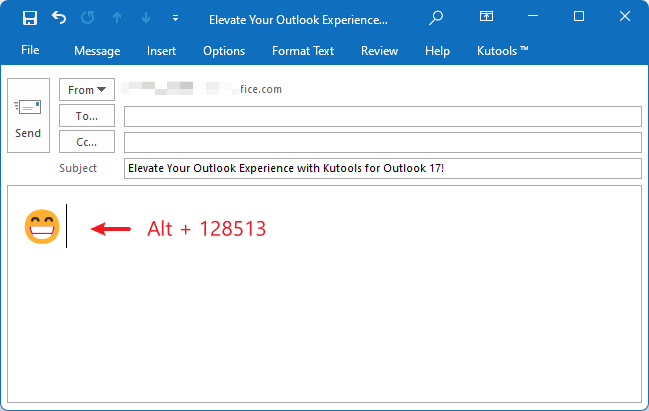Screen dimensions: 649x411
Task: Open the From account dropdown
Action: (x=87, y=90)
